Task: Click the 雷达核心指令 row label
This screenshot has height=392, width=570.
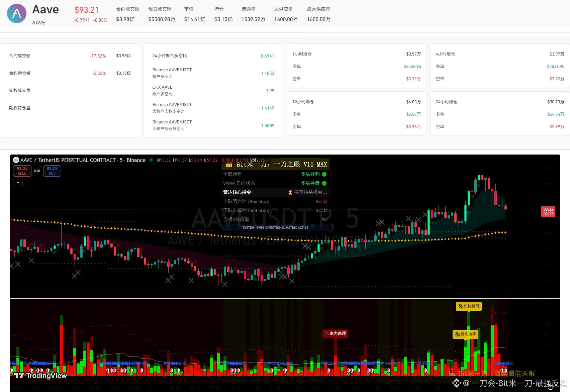Action: pos(237,192)
